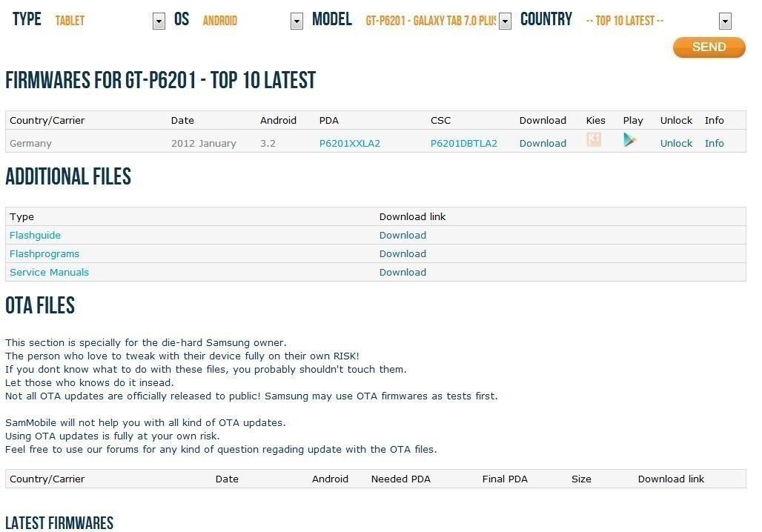Click Download link for Service Manuals
The height and width of the screenshot is (532, 762).
click(402, 272)
